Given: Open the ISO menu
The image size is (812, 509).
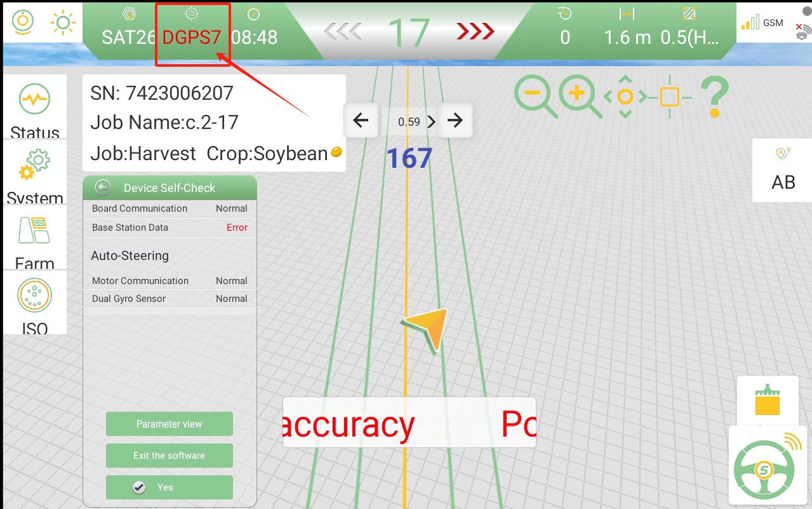Looking at the screenshot, I should (35, 303).
